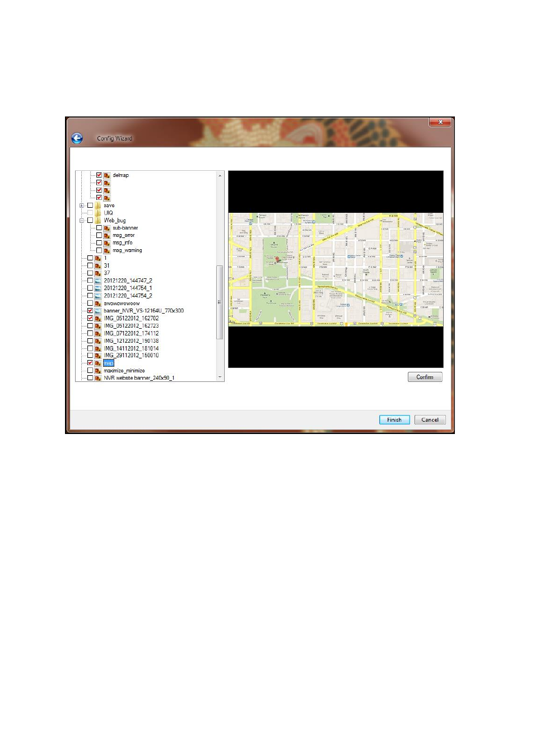Select the UIQ folder label
The height and width of the screenshot is (756, 535).
click(108, 213)
